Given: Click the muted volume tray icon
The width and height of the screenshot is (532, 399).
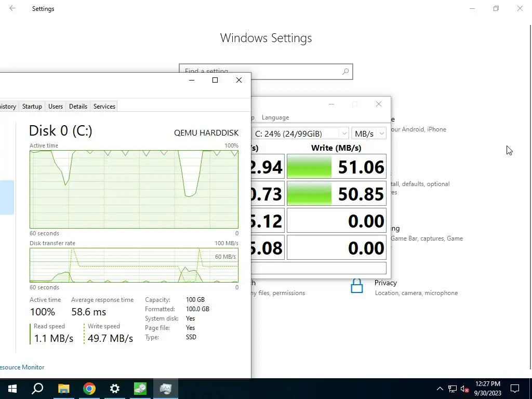Looking at the screenshot, I should (x=465, y=389).
